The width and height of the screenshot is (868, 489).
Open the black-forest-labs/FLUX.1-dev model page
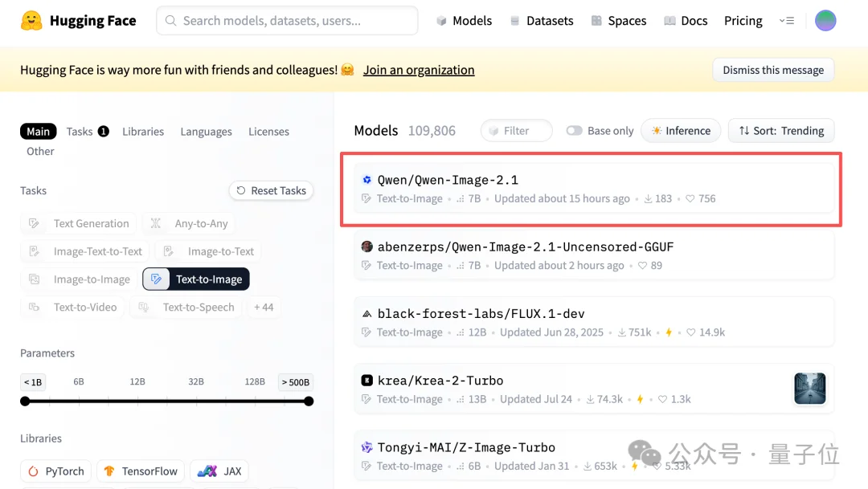pyautogui.click(x=593, y=323)
